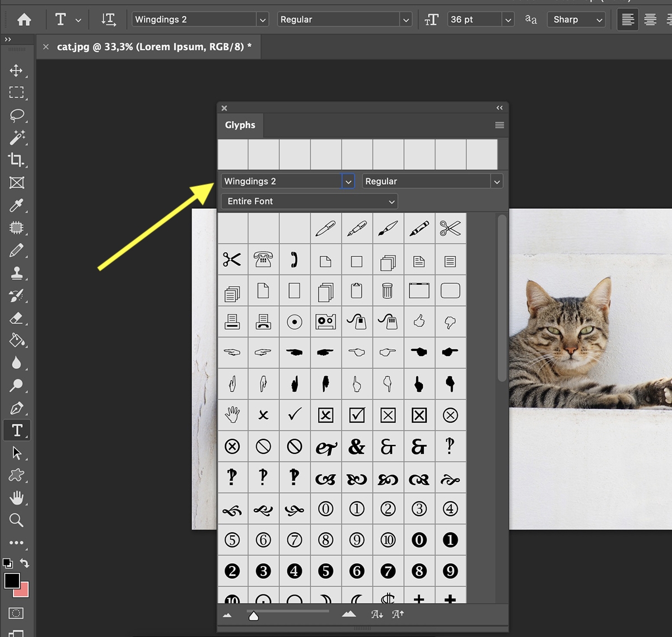Select the cat.jpg document tab
The width and height of the screenshot is (672, 637).
tap(154, 47)
